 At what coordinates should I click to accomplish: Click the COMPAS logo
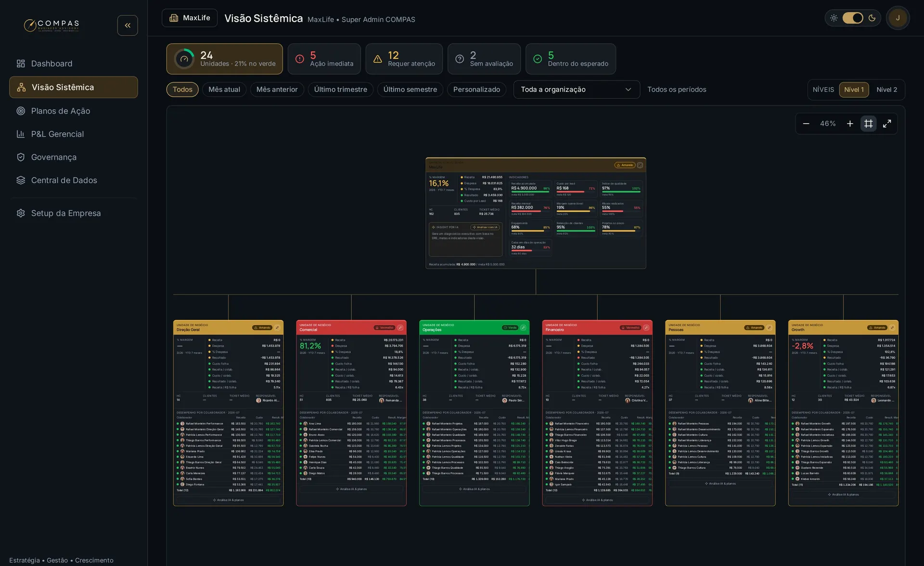(51, 25)
